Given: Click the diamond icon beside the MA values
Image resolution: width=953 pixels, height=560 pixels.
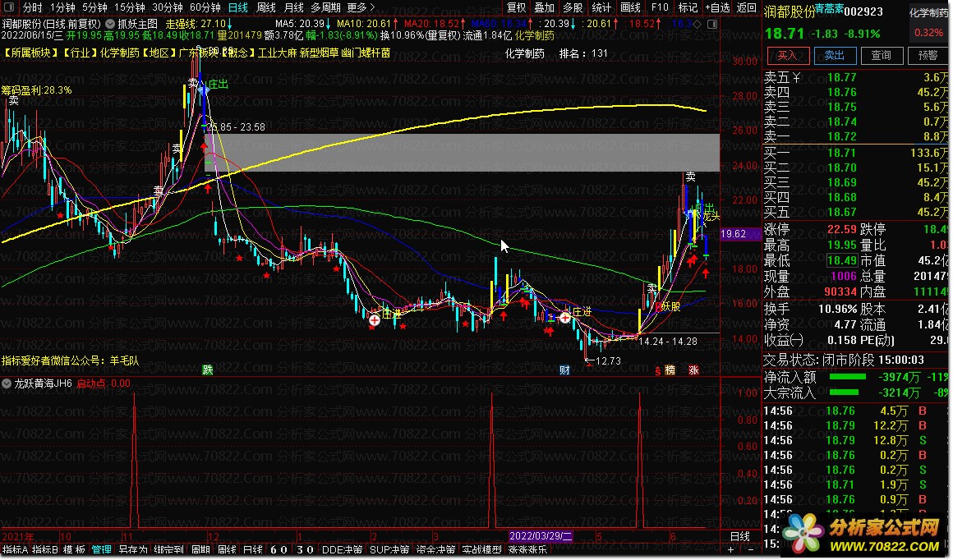Looking at the screenshot, I should (697, 24).
